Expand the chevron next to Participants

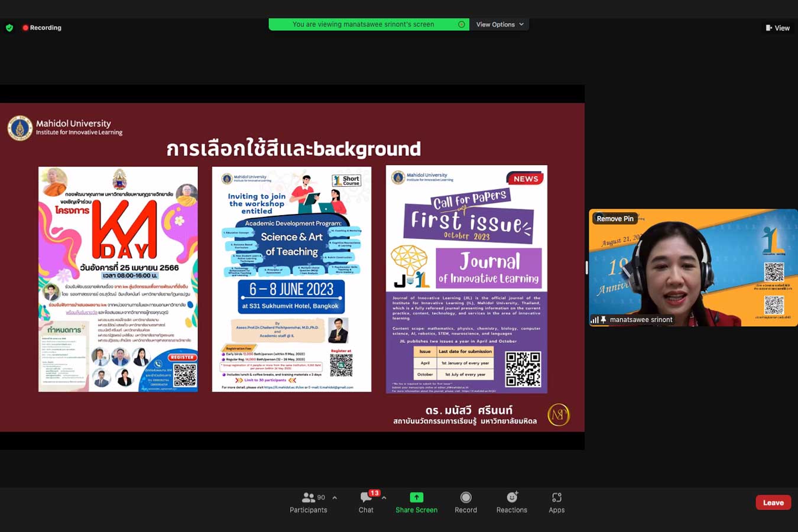pos(335,498)
